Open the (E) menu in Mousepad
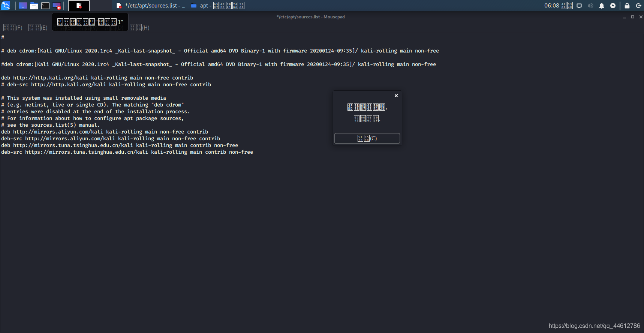This screenshot has height=333, width=644. [38, 28]
